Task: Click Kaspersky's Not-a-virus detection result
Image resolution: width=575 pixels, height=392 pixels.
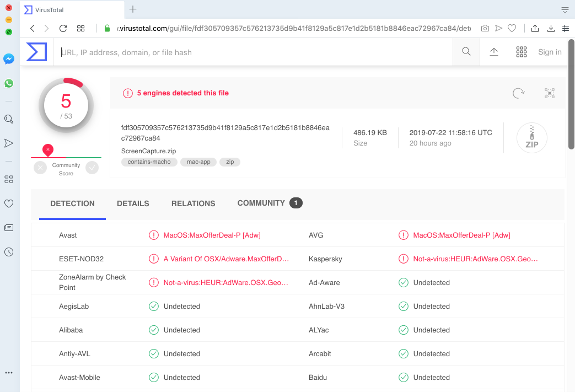Action: pyautogui.click(x=476, y=259)
